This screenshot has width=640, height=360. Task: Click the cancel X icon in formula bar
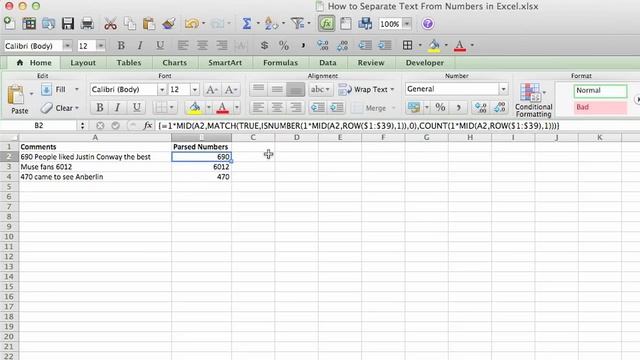coord(100,126)
